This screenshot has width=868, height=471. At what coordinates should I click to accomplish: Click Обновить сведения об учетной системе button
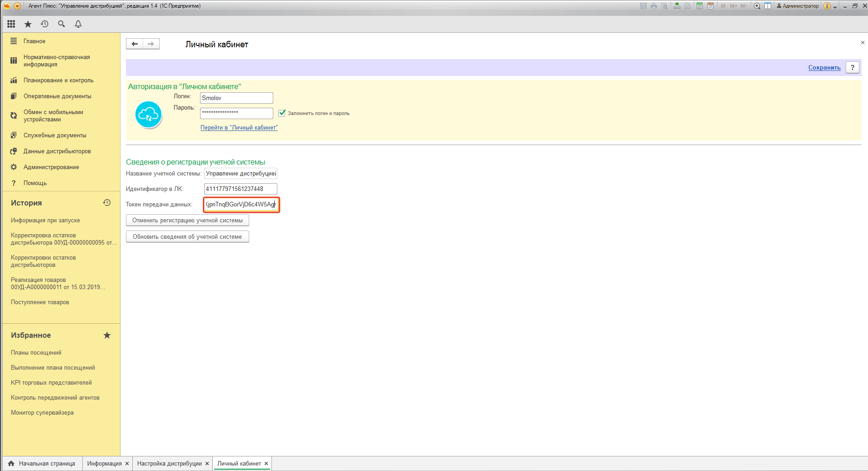tap(187, 236)
